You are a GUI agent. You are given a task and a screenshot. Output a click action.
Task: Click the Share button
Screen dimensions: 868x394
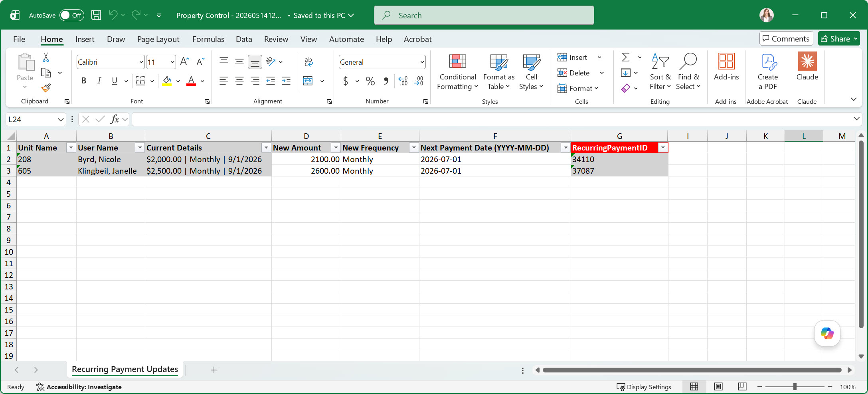839,39
